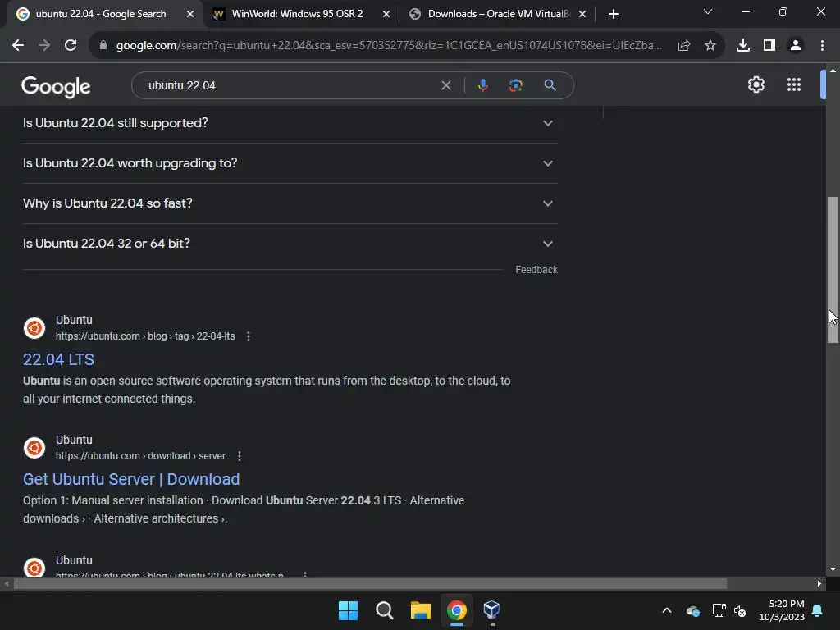Click the Chrome taskbar icon
Screen dimensions: 840x630
click(456, 610)
